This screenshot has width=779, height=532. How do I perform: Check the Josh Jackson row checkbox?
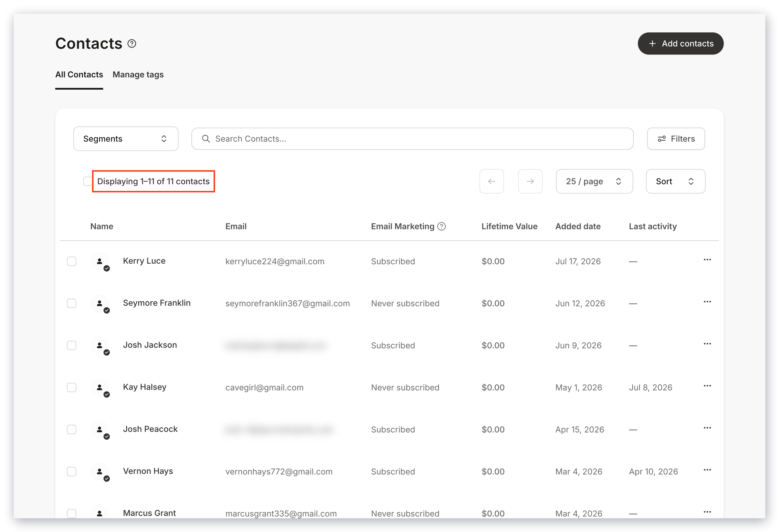(71, 345)
